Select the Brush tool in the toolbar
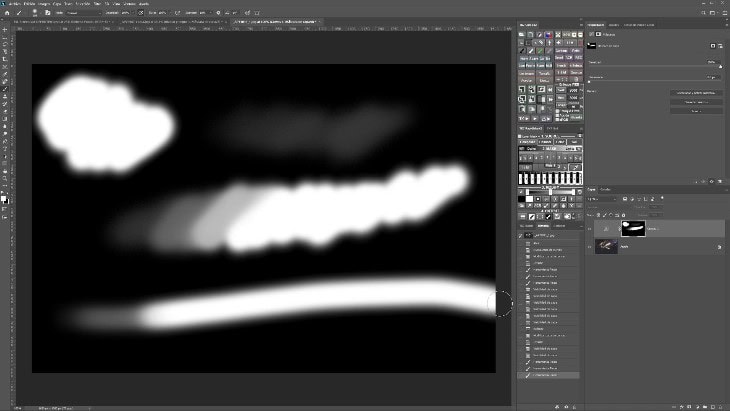The height and width of the screenshot is (411, 730). click(5, 90)
